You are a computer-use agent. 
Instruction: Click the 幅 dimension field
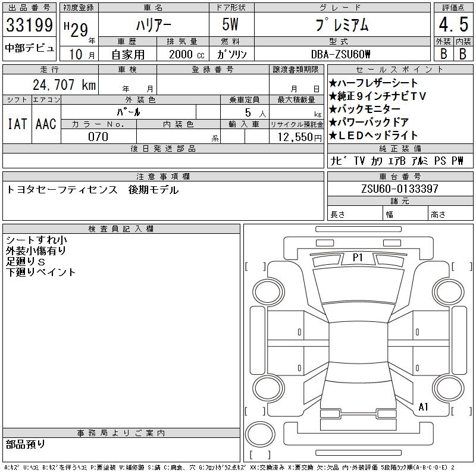click(405, 213)
